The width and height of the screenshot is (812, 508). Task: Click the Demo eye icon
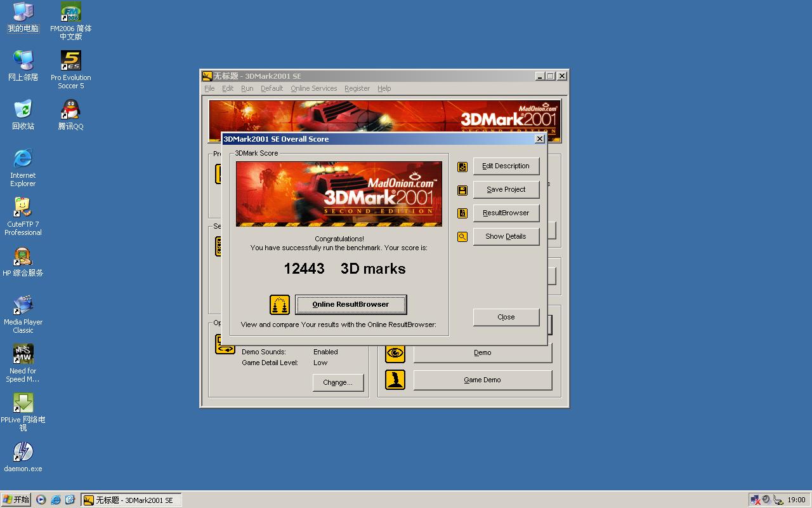pos(395,353)
